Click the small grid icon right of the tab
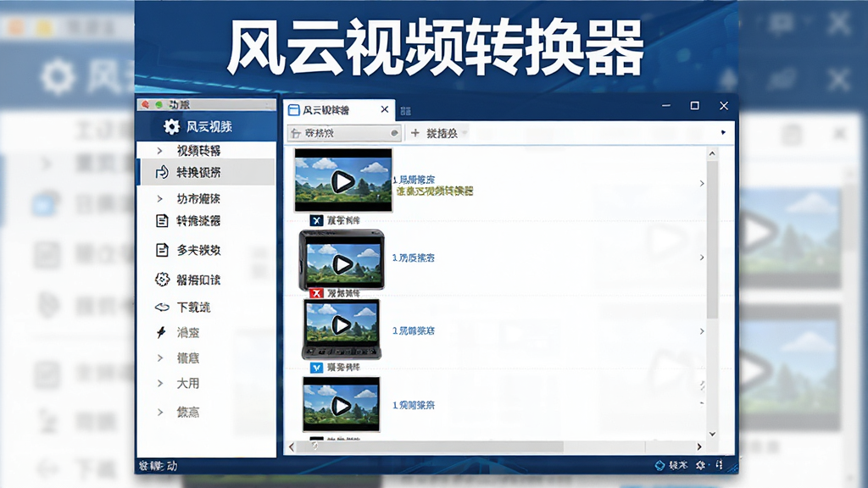The width and height of the screenshot is (868, 488). click(x=406, y=111)
